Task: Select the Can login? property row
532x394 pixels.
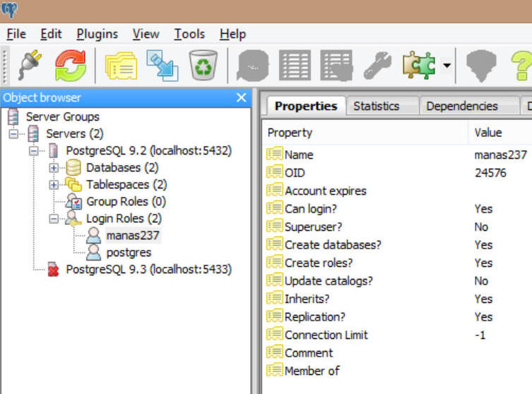Action: (398, 208)
